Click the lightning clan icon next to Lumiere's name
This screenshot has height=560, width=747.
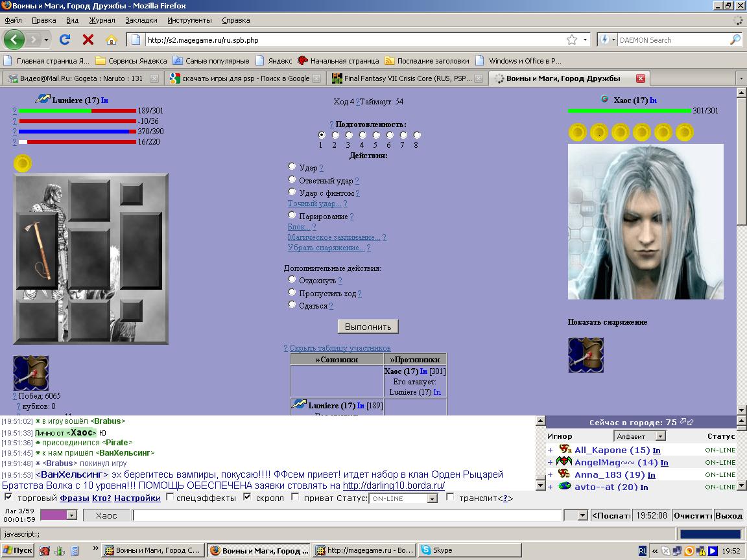43,99
